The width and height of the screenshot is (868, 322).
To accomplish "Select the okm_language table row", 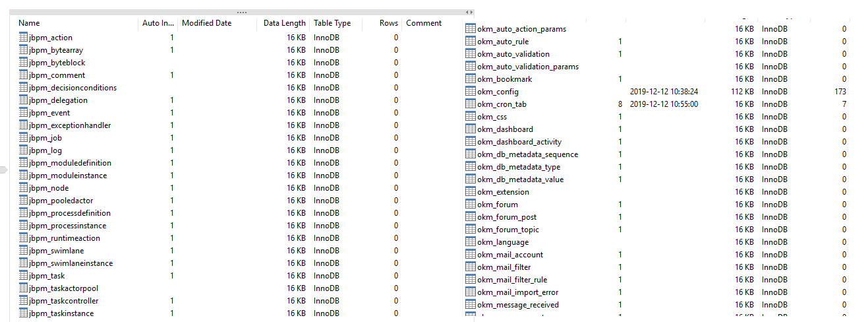I will pos(503,242).
